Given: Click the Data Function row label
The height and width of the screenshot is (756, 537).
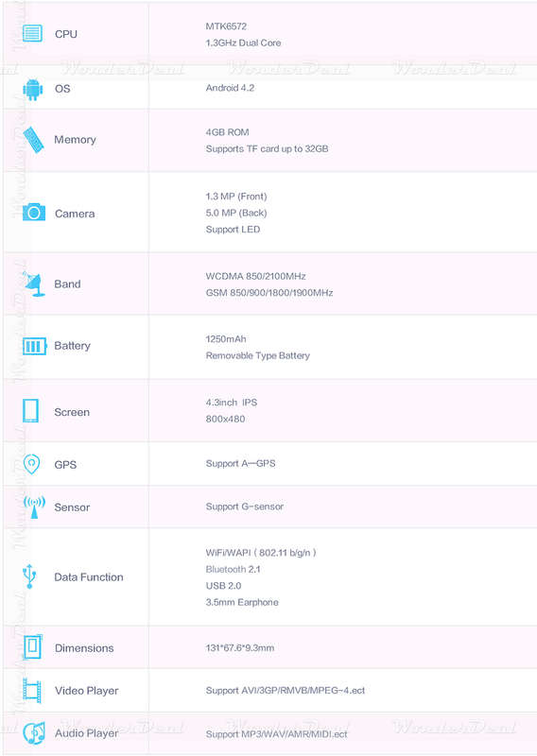Looking at the screenshot, I should 89,577.
